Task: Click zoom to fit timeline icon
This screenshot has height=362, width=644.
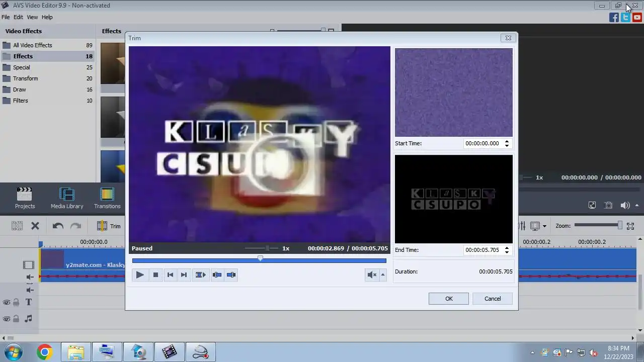Action: click(x=630, y=226)
